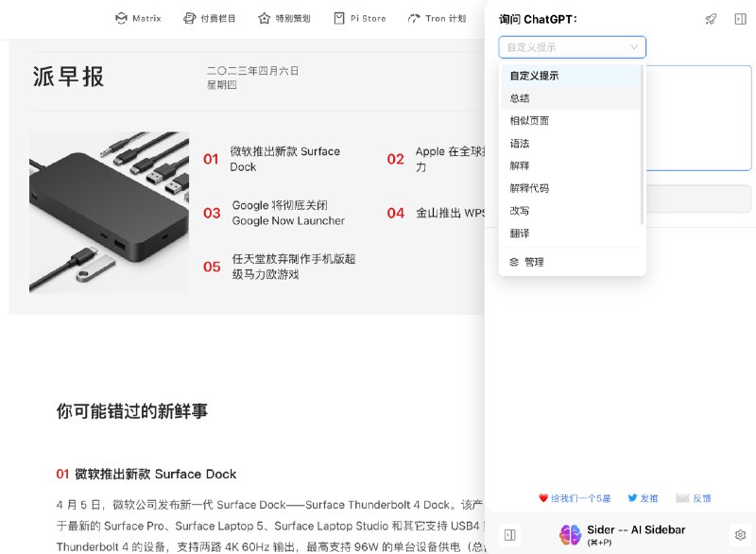
Task: Click the Surface Dock product thumbnail
Action: [x=109, y=212]
